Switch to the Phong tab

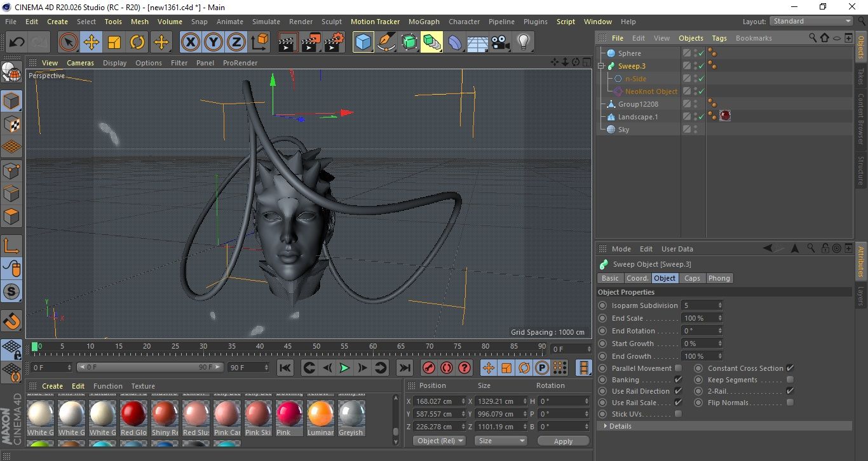click(719, 278)
